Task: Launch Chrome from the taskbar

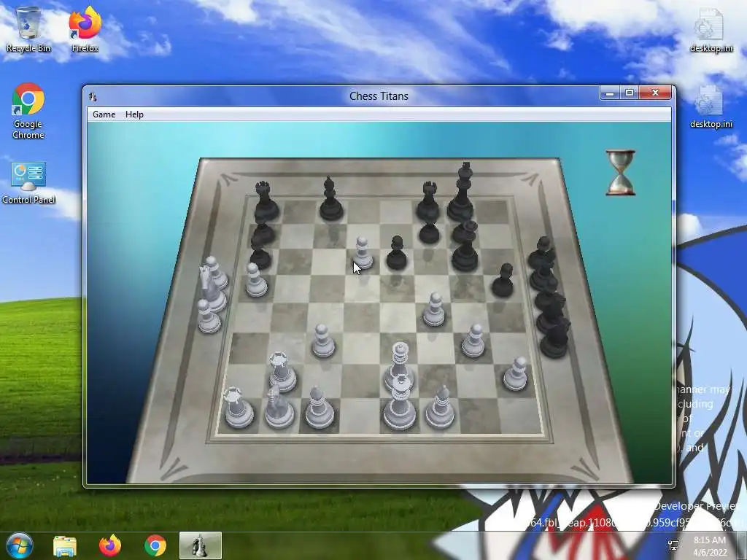Action: 155,545
